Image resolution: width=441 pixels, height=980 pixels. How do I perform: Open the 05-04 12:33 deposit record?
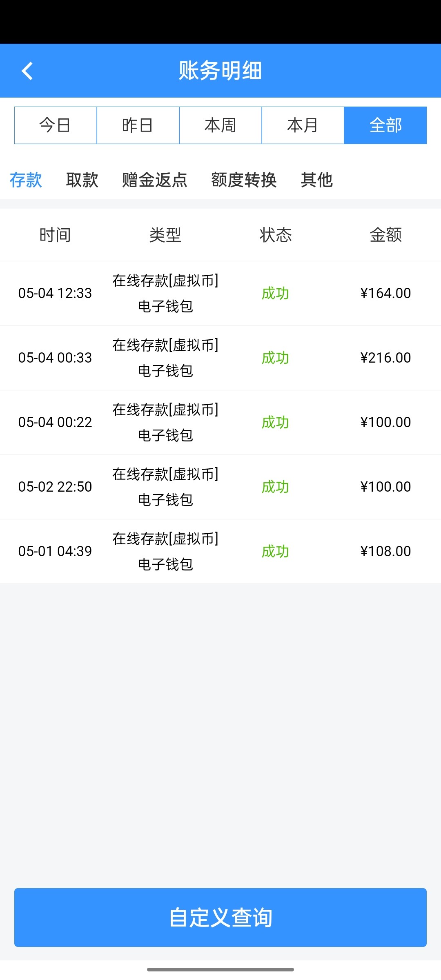pyautogui.click(x=220, y=293)
